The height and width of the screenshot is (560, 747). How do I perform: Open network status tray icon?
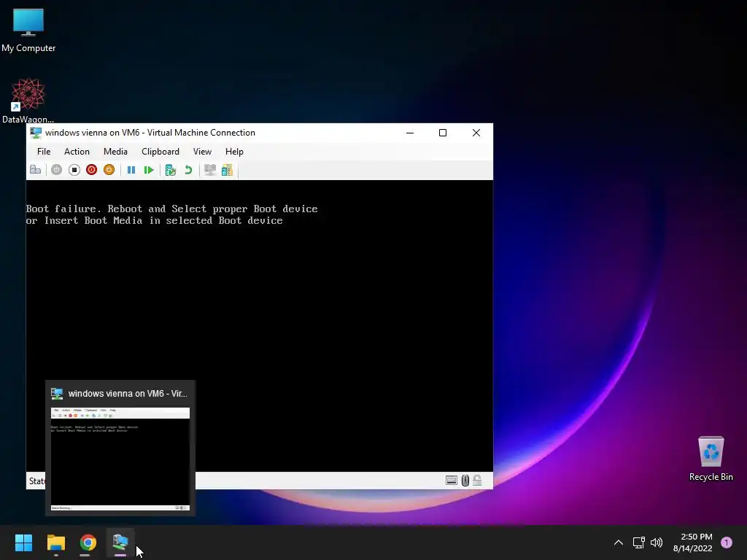[x=638, y=542]
